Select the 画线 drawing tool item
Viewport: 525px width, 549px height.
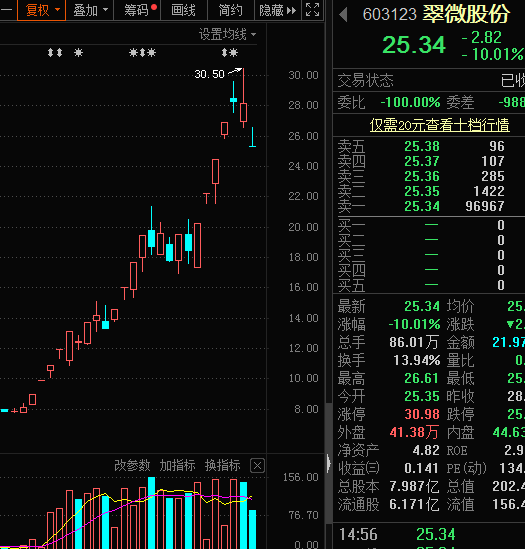pyautogui.click(x=184, y=10)
